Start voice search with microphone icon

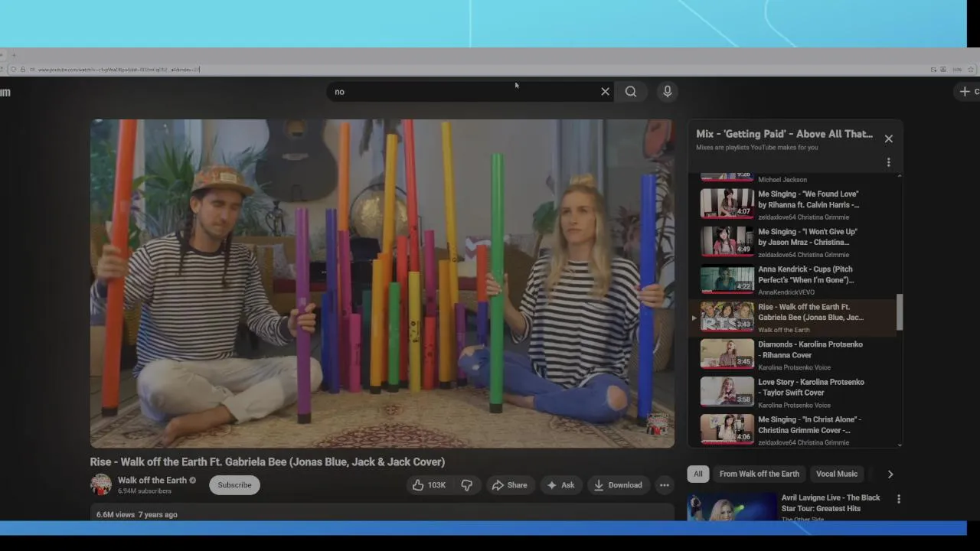click(668, 92)
